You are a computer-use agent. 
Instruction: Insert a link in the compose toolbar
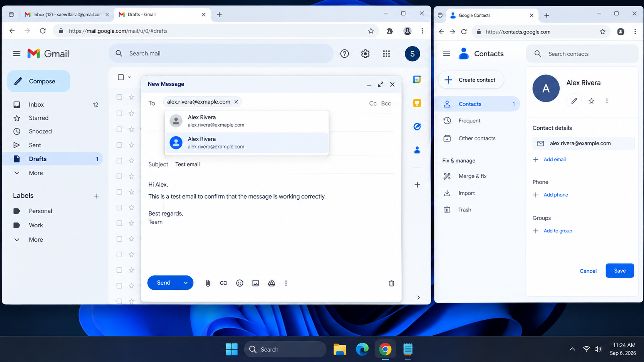[223, 283]
